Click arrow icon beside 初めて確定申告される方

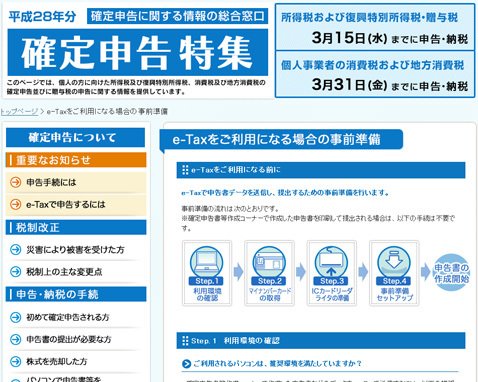pyautogui.click(x=15, y=317)
